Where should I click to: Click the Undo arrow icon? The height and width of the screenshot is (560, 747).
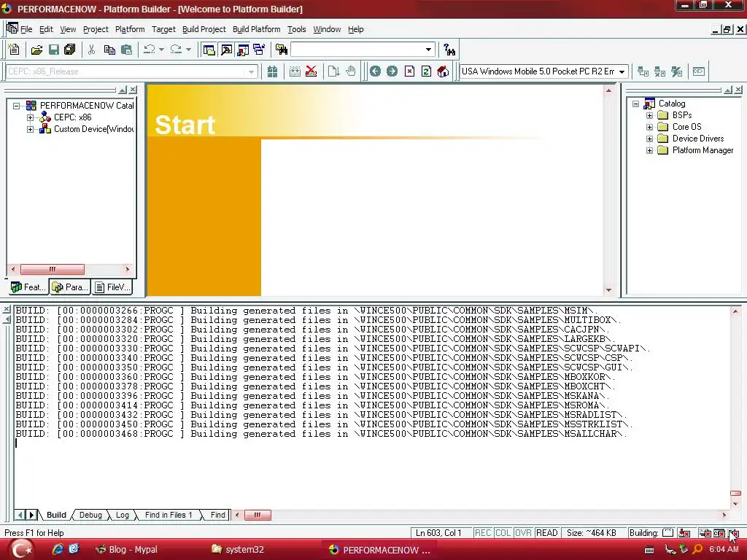click(149, 50)
